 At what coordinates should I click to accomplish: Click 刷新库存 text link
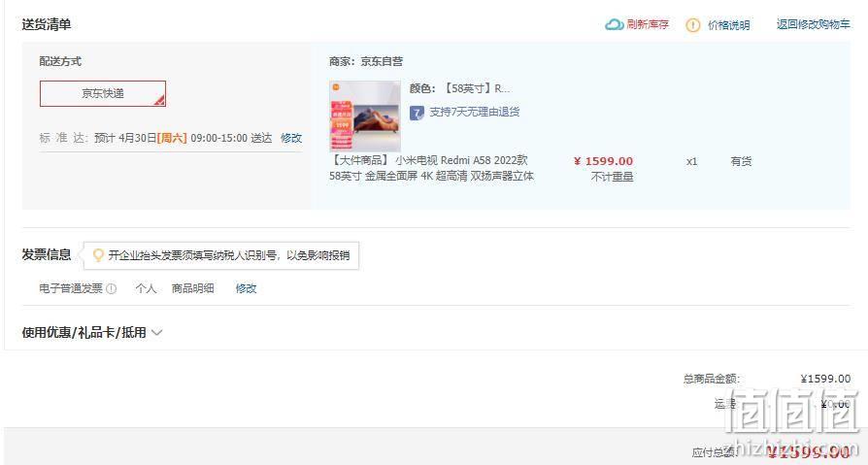click(x=648, y=24)
